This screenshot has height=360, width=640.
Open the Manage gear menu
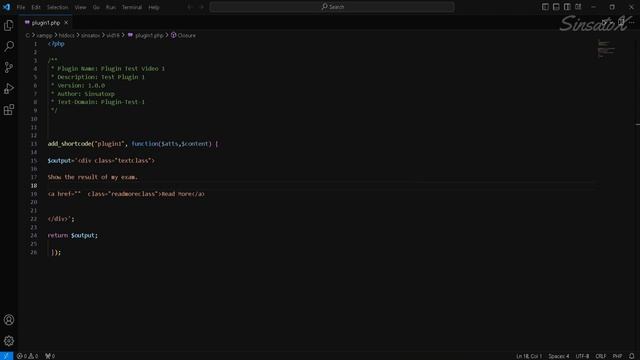[x=9, y=341]
